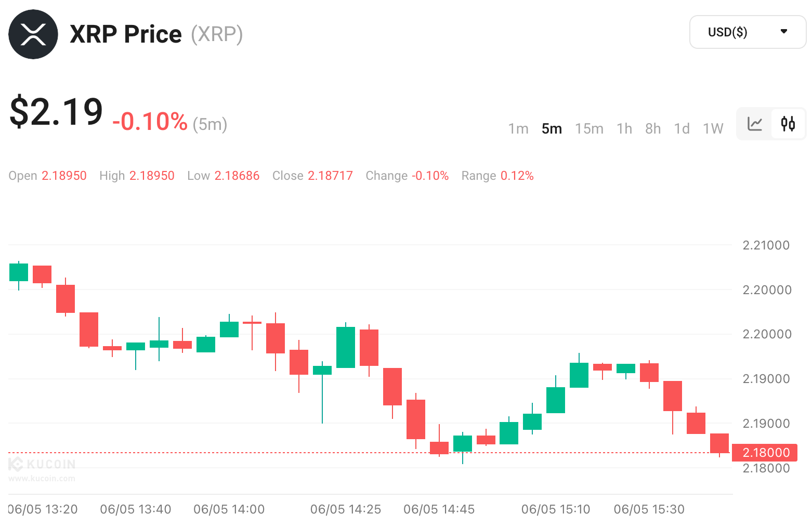Expand currency selector arrow
This screenshot has height=527, width=812.
pos(784,32)
